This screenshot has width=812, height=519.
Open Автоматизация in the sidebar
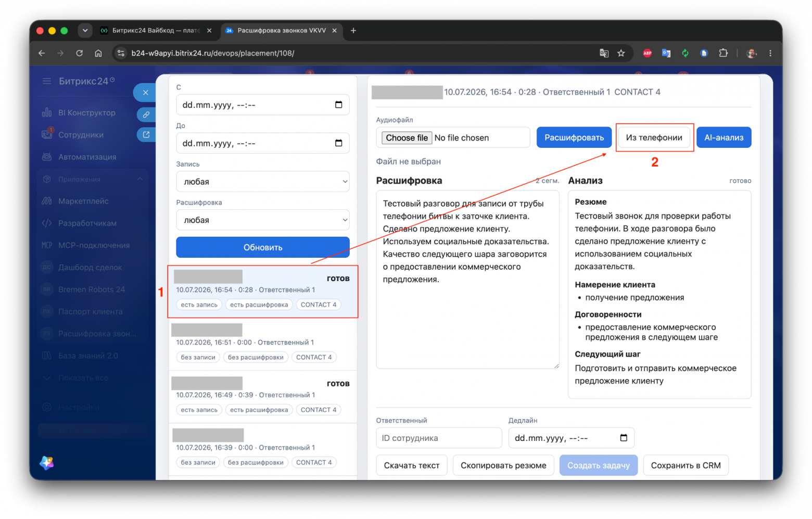point(87,157)
